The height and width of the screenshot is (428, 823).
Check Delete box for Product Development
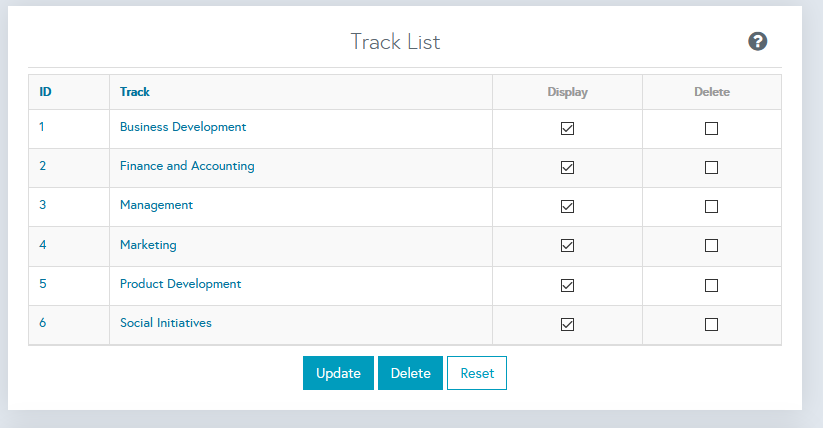(711, 285)
